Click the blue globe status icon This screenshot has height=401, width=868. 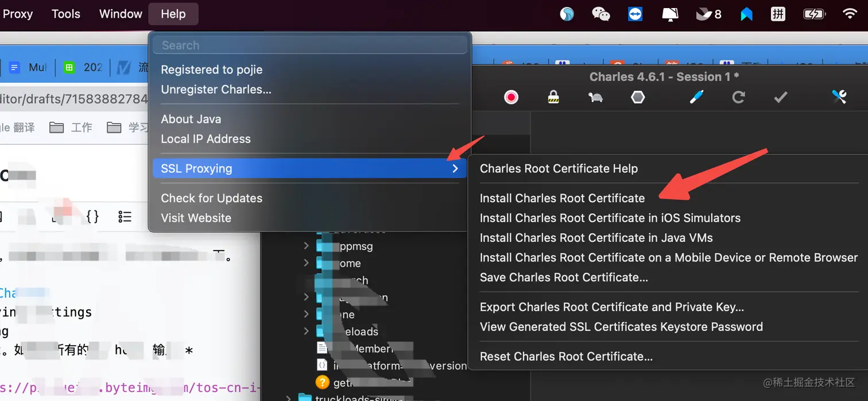click(x=567, y=14)
